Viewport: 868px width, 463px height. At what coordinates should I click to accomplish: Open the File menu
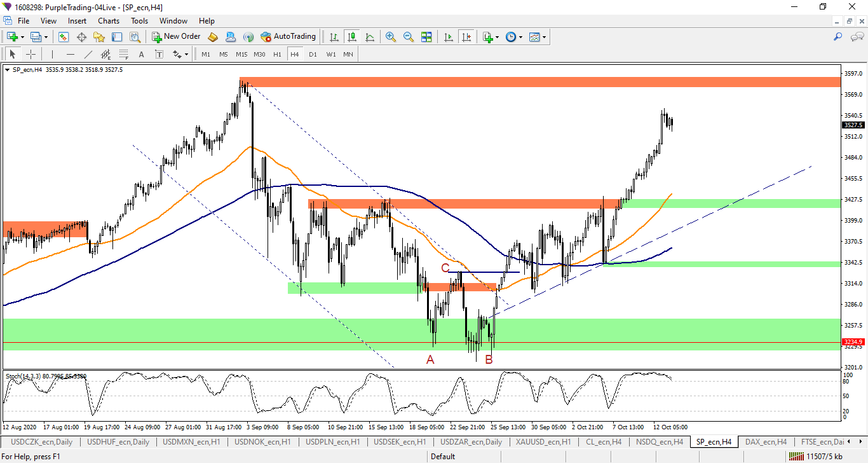[24, 21]
